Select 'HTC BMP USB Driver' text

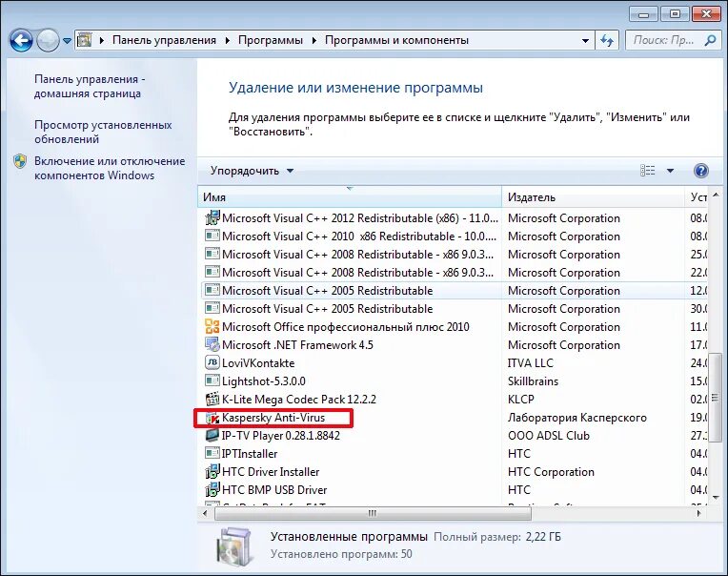(x=274, y=490)
